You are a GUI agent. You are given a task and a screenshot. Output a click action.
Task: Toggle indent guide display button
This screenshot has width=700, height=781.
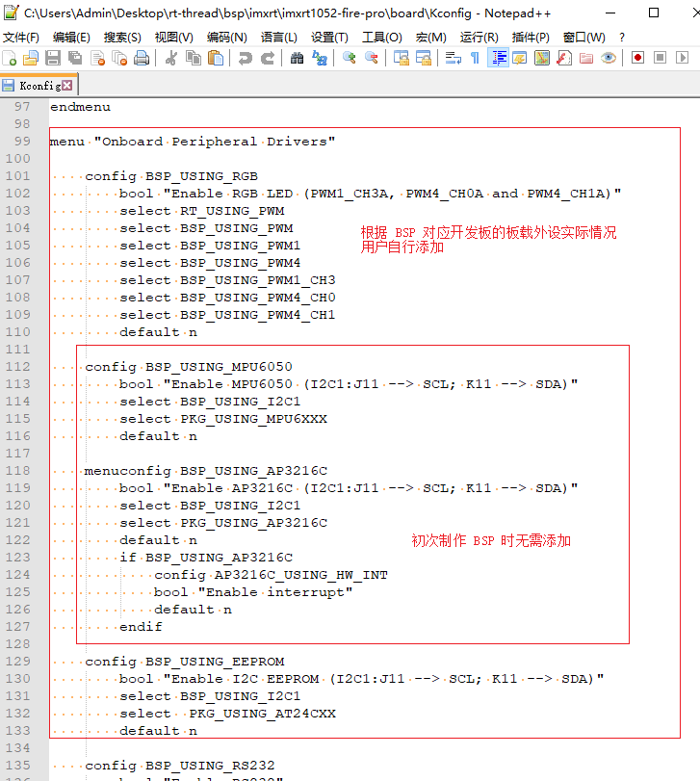click(x=498, y=58)
